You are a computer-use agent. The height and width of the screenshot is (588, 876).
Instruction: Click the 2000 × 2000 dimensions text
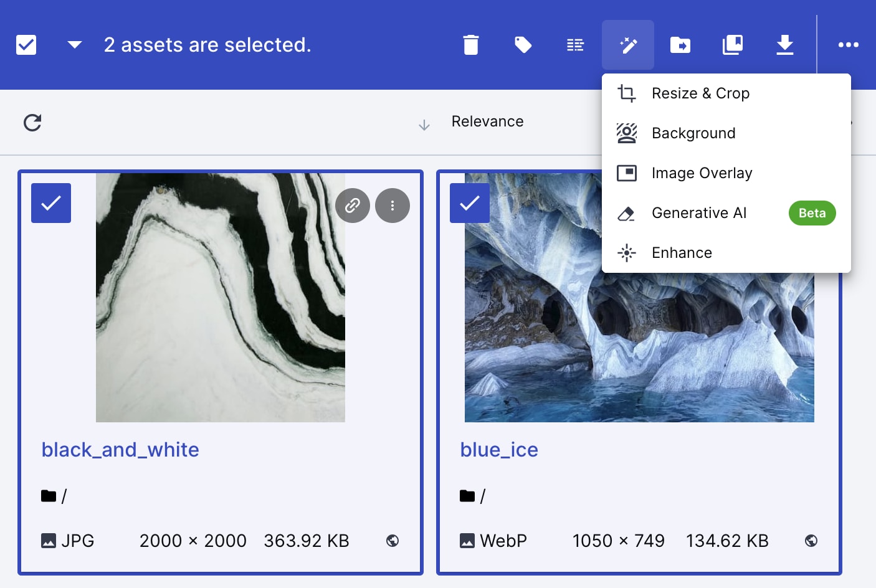point(193,541)
